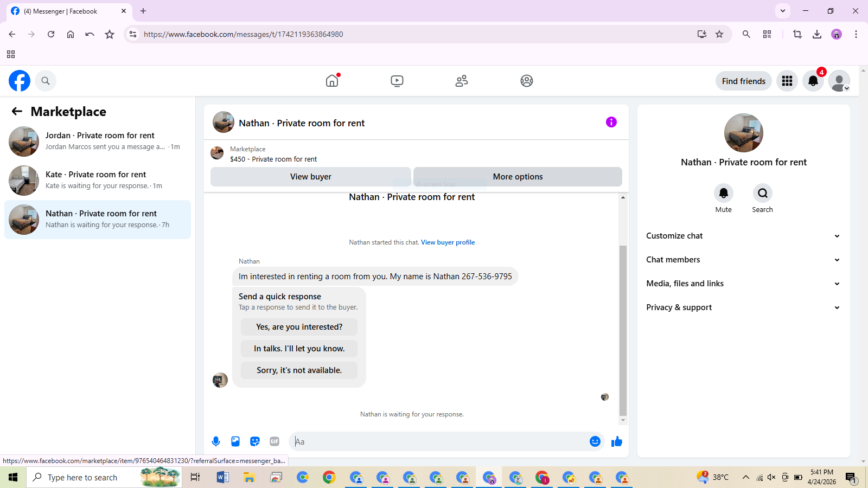Open browser three-dot menu
Viewport: 868px width, 488px height.
tap(856, 34)
